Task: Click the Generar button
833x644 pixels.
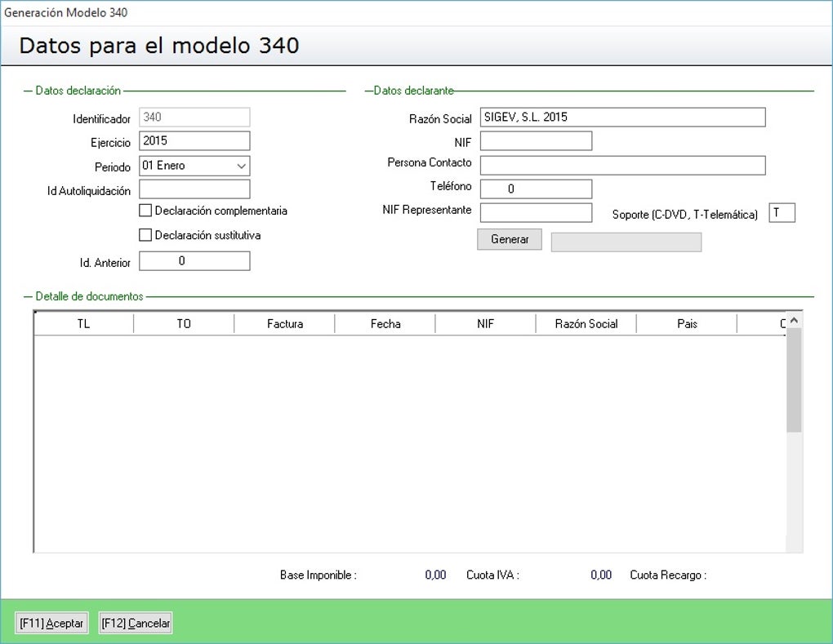Action: (509, 239)
